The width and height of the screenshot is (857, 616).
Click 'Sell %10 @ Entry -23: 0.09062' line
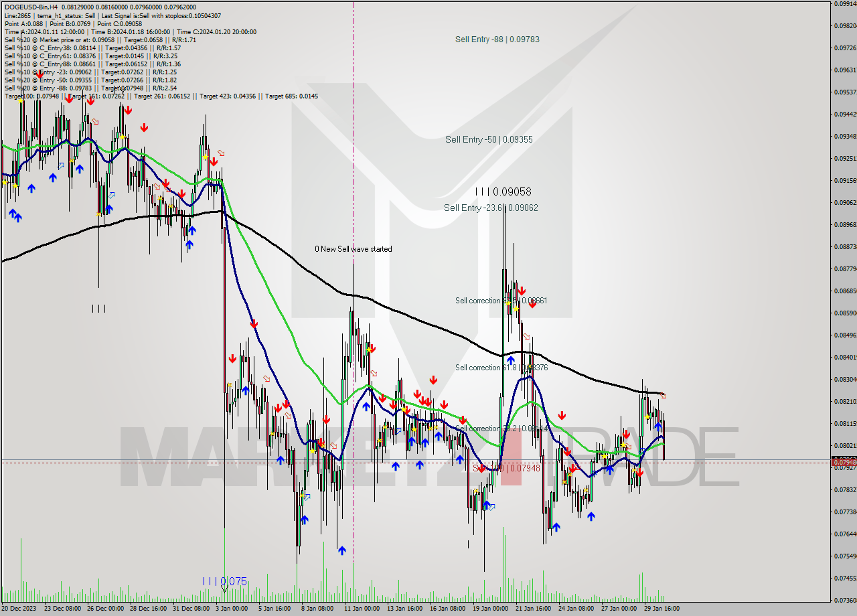tap(90, 72)
